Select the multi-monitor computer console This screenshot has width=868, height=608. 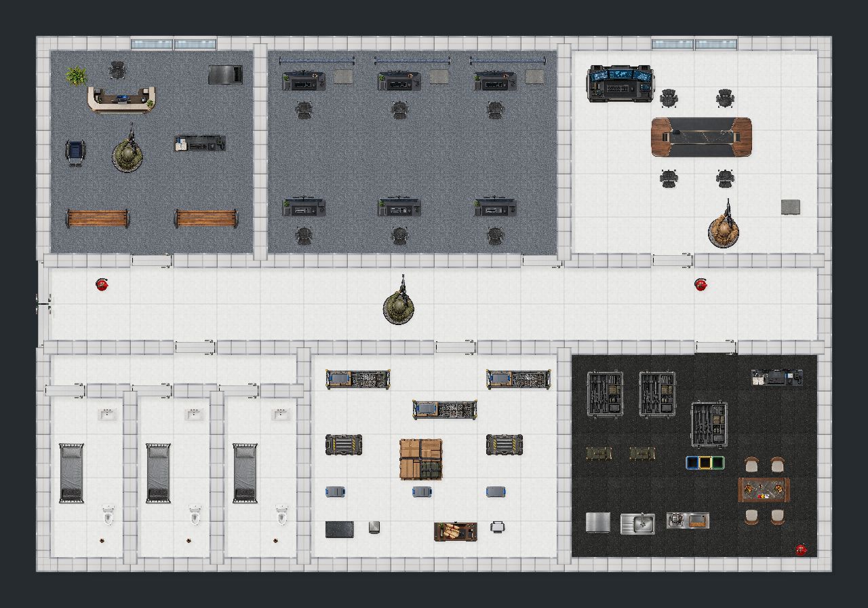(x=620, y=83)
